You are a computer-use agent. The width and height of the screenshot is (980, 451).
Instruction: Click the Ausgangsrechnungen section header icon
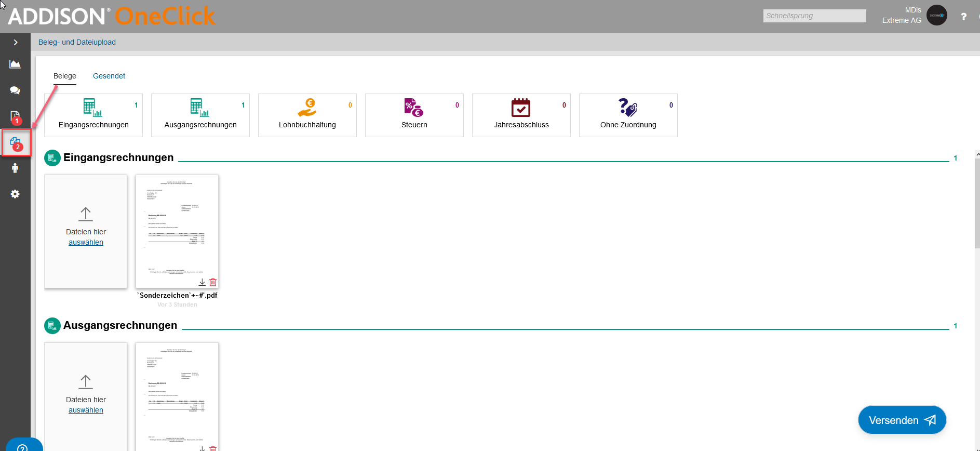pyautogui.click(x=52, y=326)
